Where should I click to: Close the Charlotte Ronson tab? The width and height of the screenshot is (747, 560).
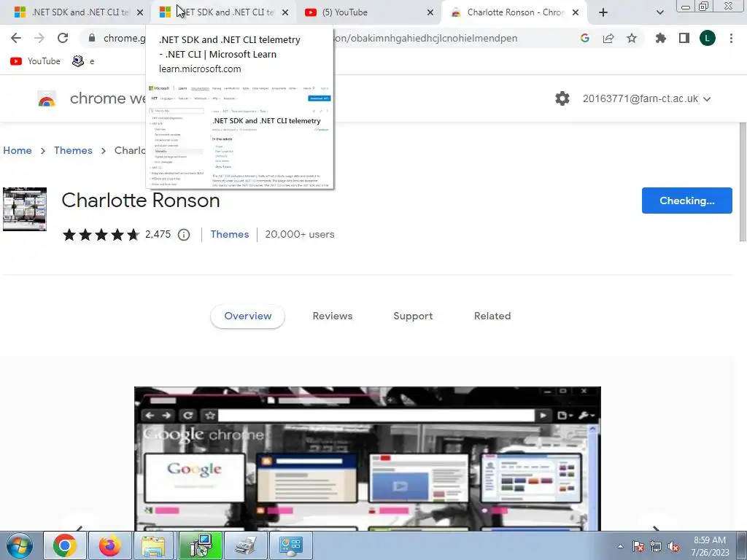click(576, 12)
